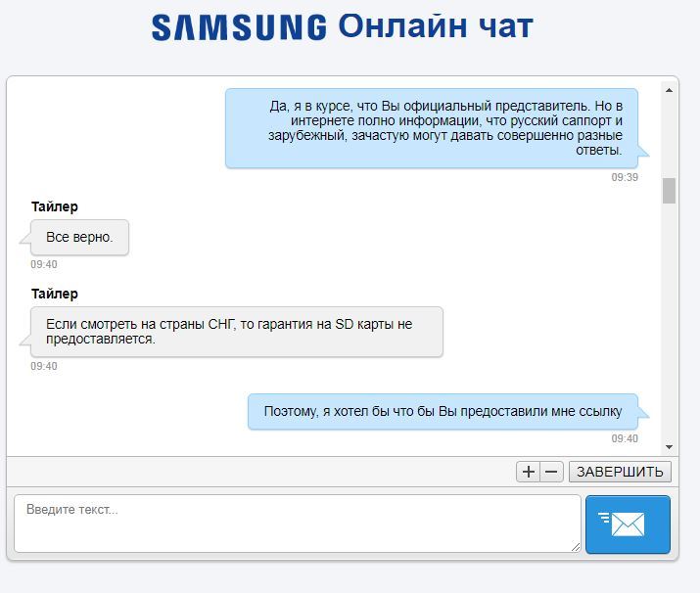Image resolution: width=700 pixels, height=593 pixels.
Task: Decrease chat font size with minus button
Action: 552,472
